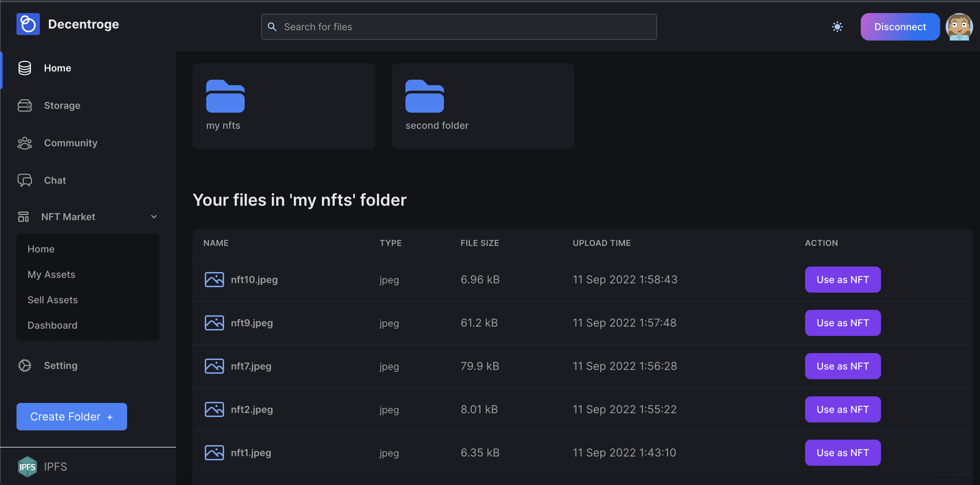Open Chat from sidebar icon
Viewport: 980px width, 485px height.
pyautogui.click(x=25, y=180)
